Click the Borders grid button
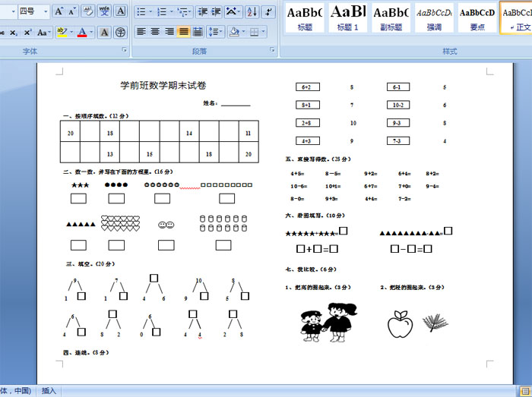This screenshot has height=397, width=532. (254, 32)
